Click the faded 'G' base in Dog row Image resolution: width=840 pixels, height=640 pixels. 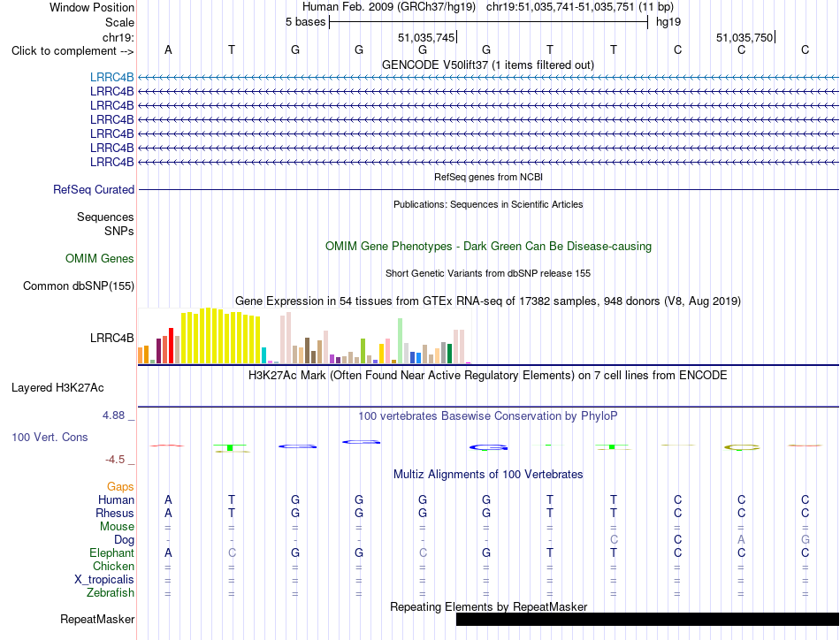click(806, 539)
